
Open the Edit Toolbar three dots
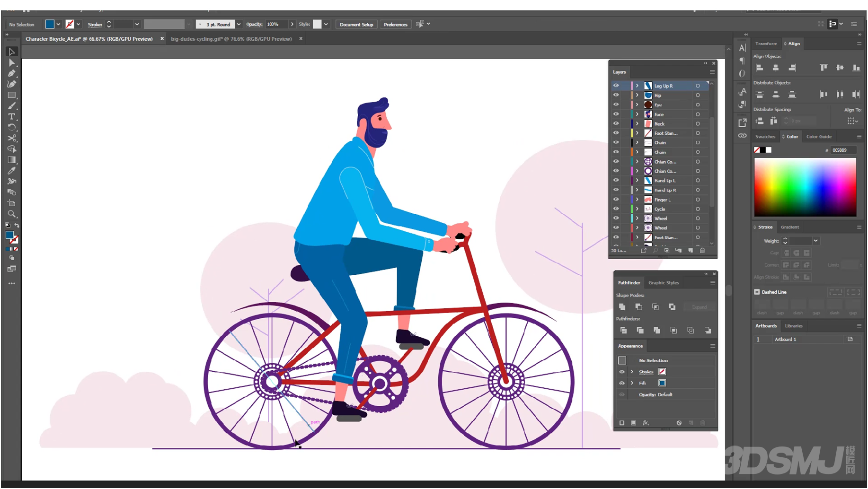point(12,283)
